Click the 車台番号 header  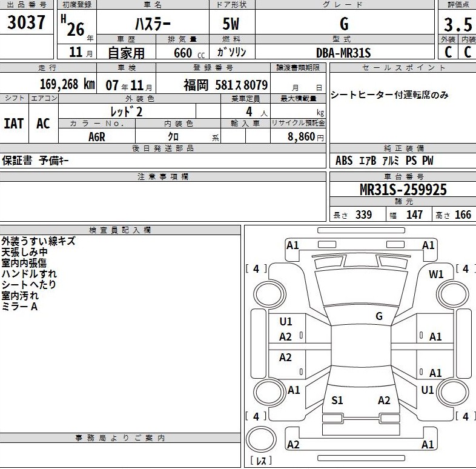coord(404,177)
